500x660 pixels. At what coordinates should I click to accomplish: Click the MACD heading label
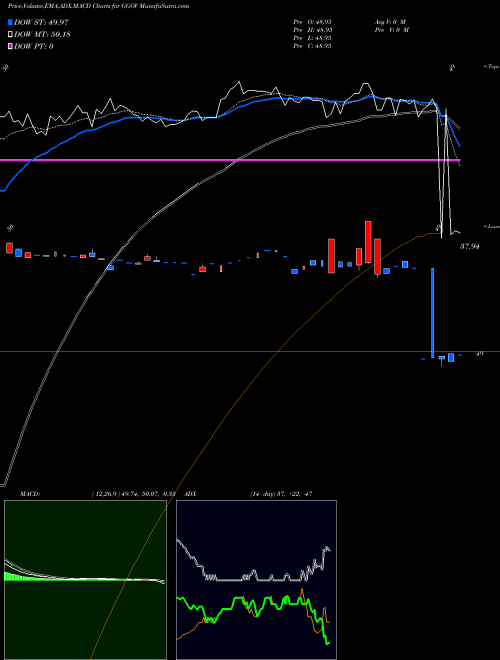[29, 494]
